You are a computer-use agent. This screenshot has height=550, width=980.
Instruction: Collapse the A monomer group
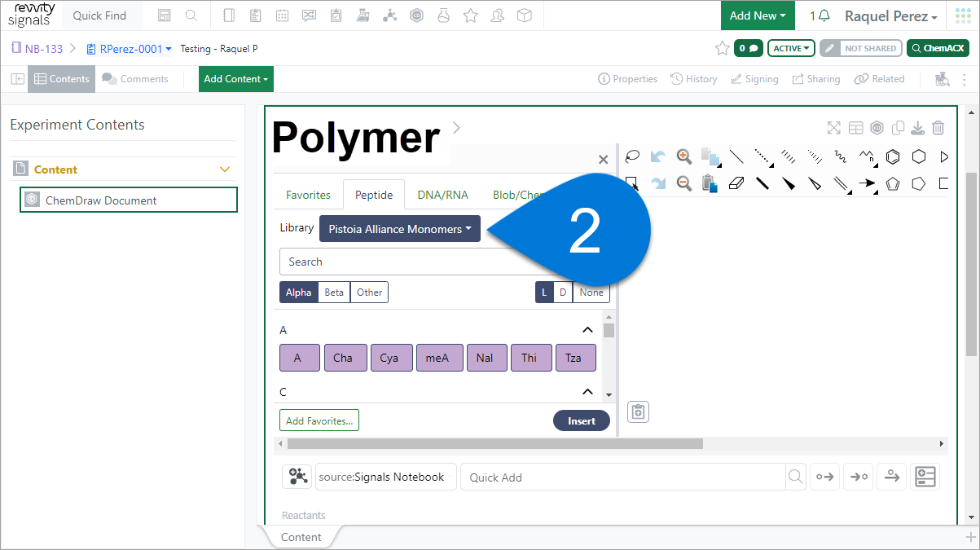587,330
